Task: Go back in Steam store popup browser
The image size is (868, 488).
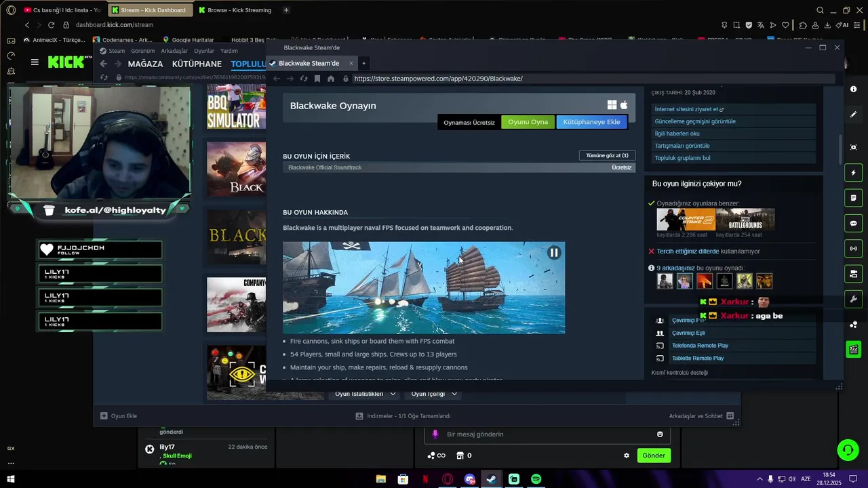Action: pyautogui.click(x=277, y=79)
